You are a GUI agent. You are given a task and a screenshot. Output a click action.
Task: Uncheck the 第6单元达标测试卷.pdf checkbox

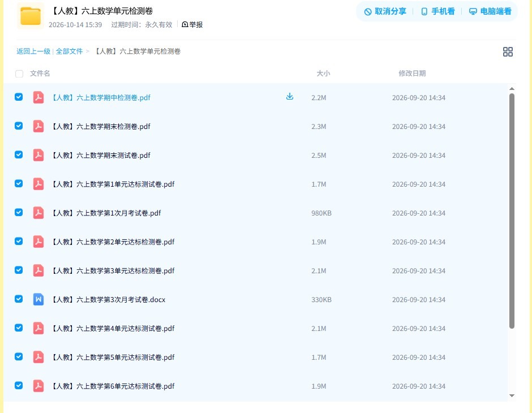coord(19,385)
